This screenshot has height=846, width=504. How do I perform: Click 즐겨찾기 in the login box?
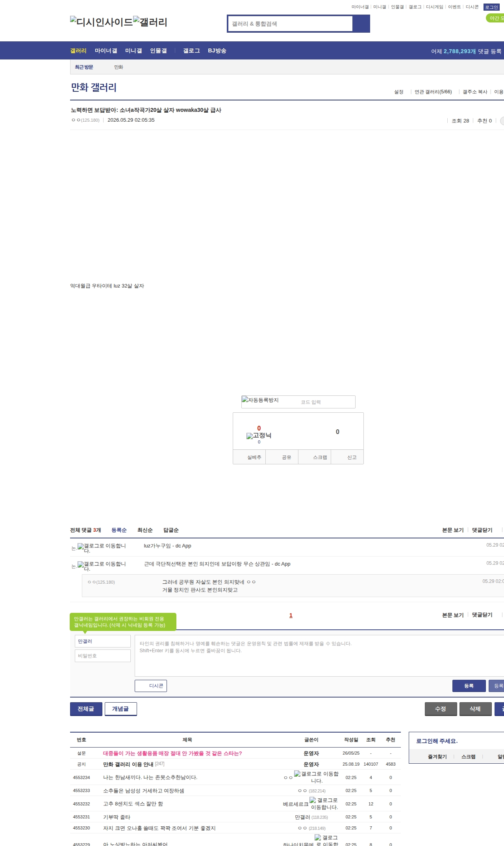pos(437,757)
